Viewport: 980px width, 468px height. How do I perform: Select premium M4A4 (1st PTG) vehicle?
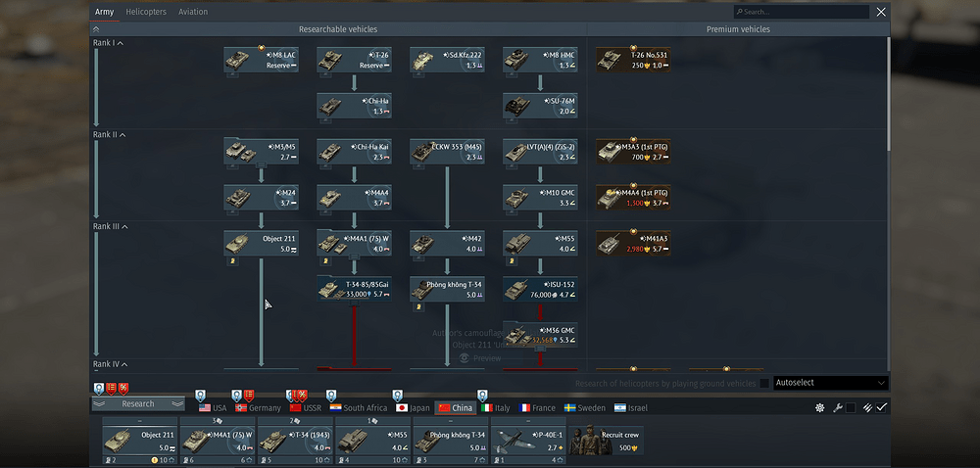(x=633, y=198)
